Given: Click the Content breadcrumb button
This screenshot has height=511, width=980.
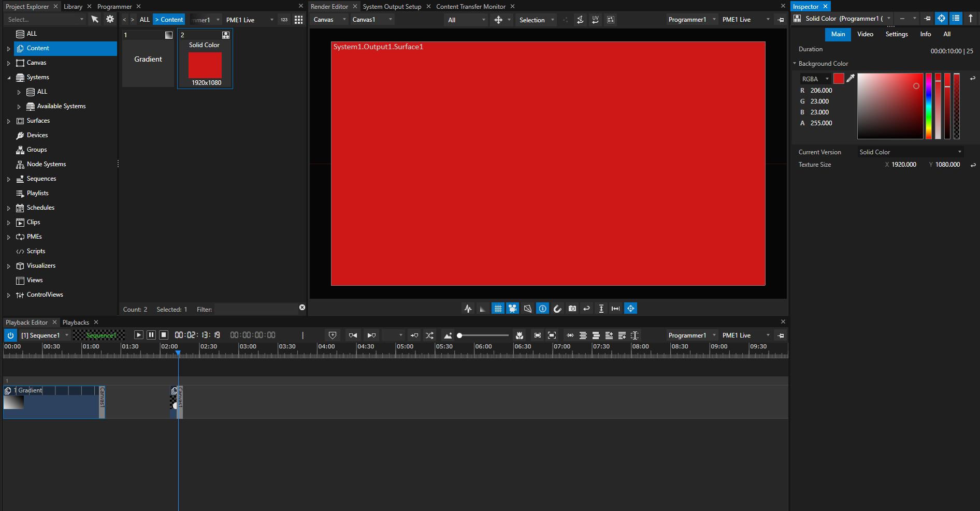Looking at the screenshot, I should (169, 19).
